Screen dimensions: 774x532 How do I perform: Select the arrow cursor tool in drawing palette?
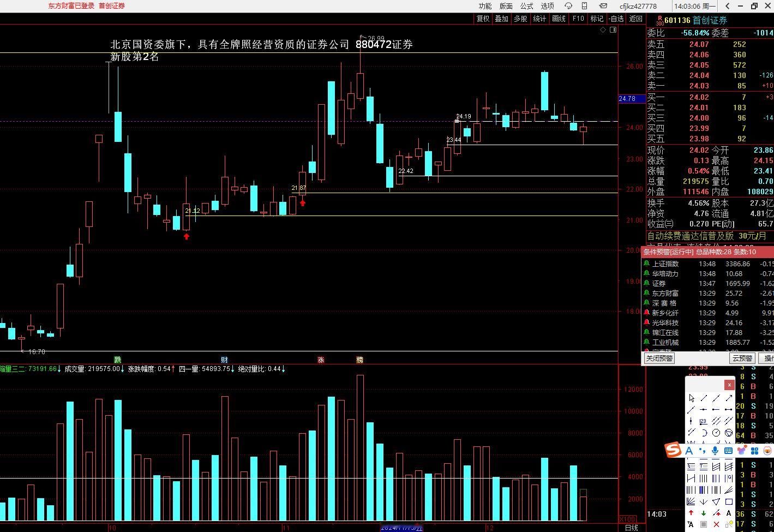pos(692,398)
